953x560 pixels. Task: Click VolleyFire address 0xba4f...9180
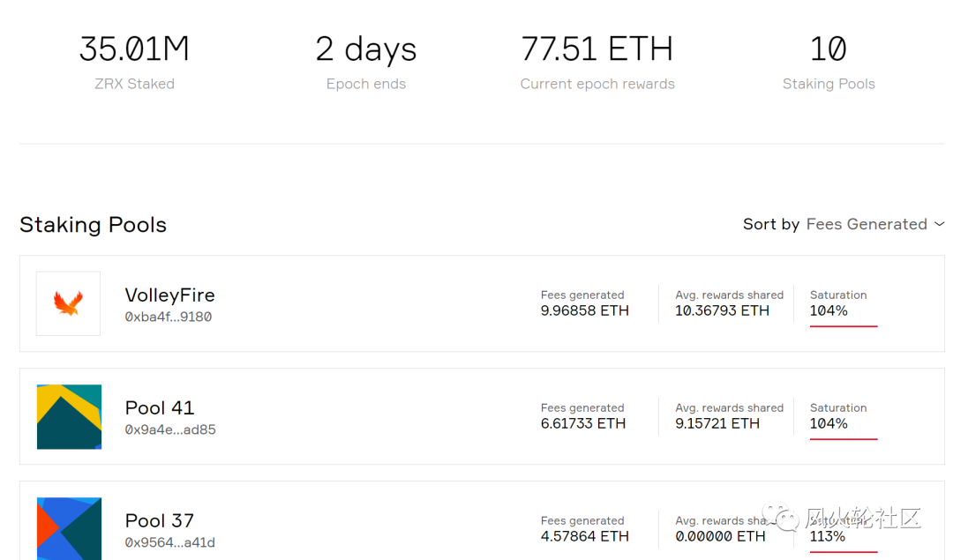coord(168,317)
